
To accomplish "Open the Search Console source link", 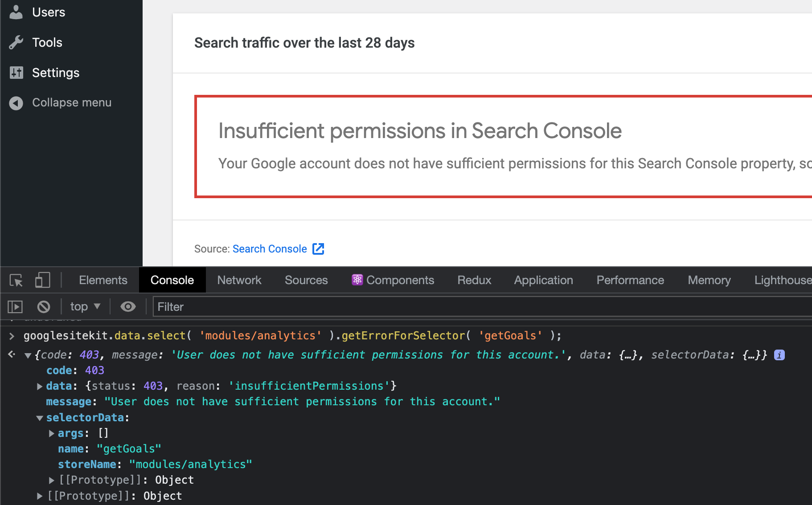I will (270, 249).
